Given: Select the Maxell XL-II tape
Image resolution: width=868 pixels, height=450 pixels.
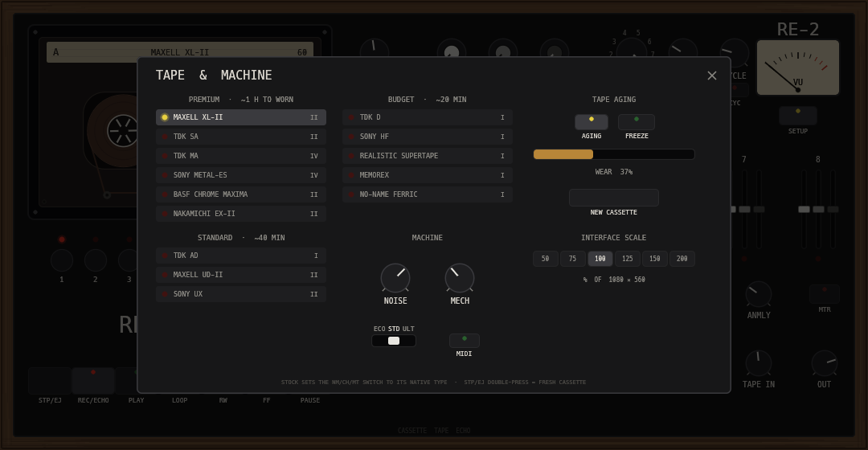Looking at the screenshot, I should [241, 117].
